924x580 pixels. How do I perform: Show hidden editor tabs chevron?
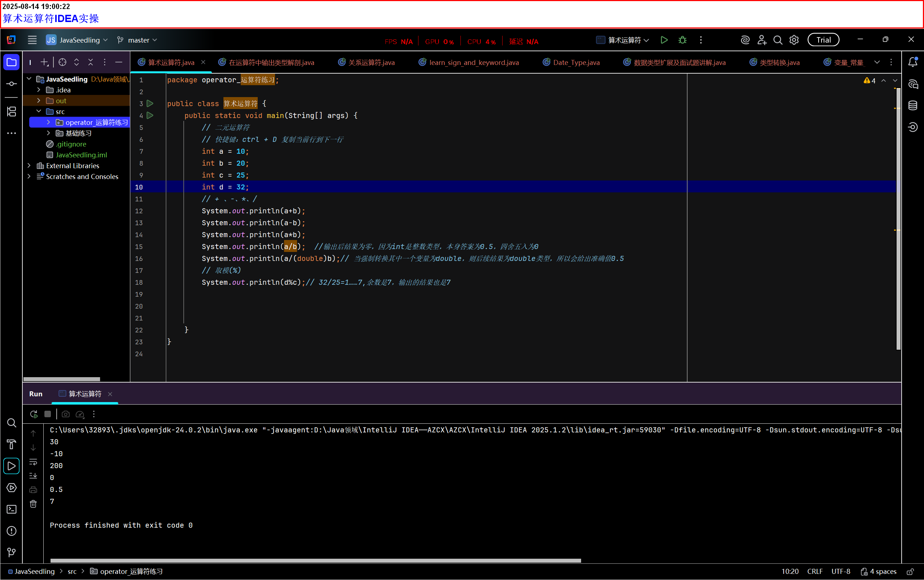[x=877, y=62]
